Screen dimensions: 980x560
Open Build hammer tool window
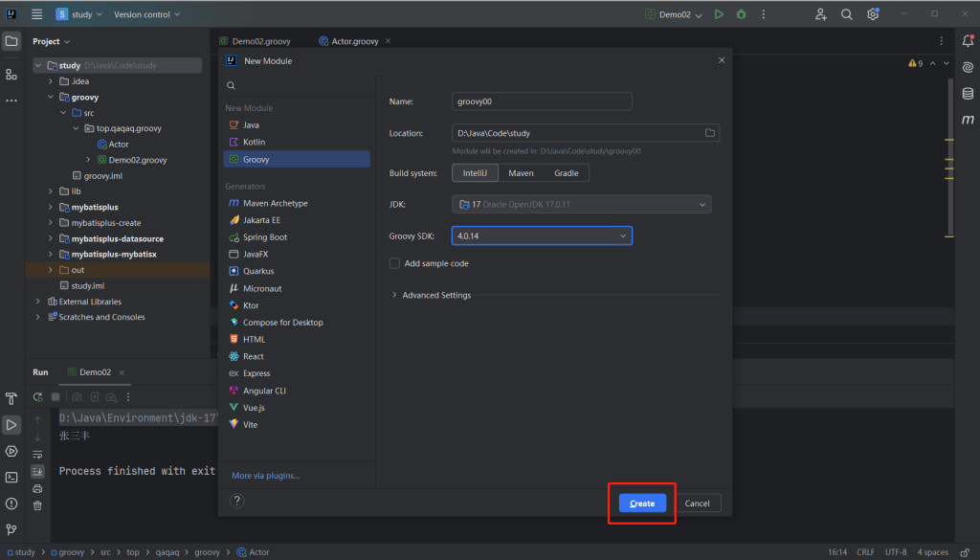click(x=11, y=399)
